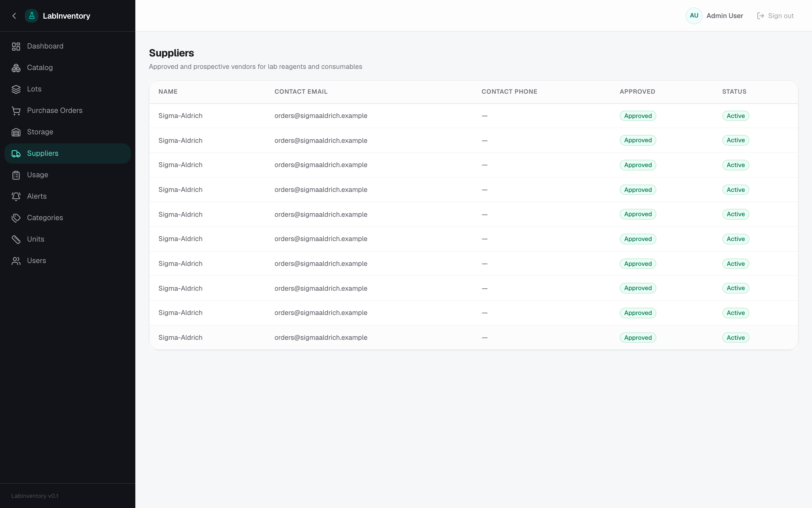Viewport: 812px width, 508px height.
Task: Go to Catalog section
Action: pos(67,68)
